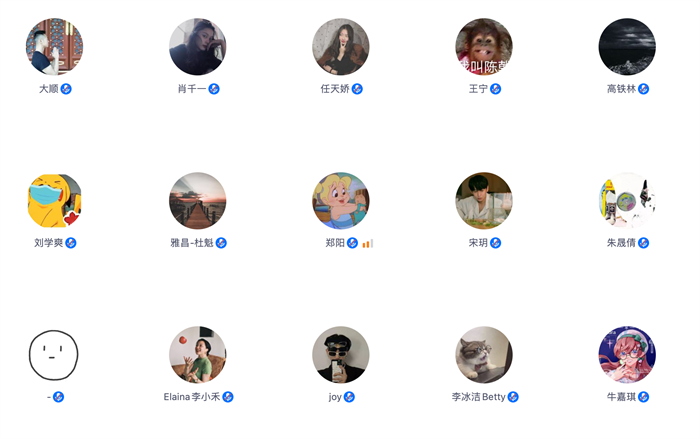Click the signal strength bars beside 郑阳
This screenshot has height=439, width=700.
click(368, 243)
